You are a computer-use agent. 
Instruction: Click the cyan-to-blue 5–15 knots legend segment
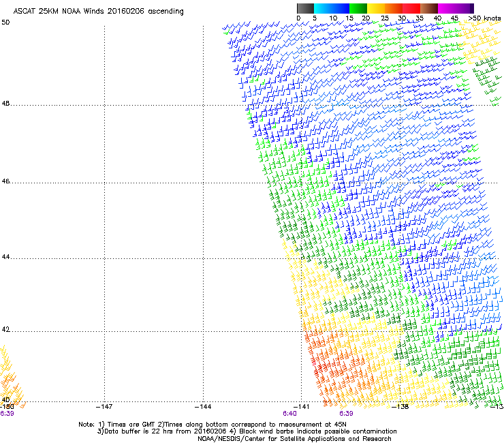point(332,8)
